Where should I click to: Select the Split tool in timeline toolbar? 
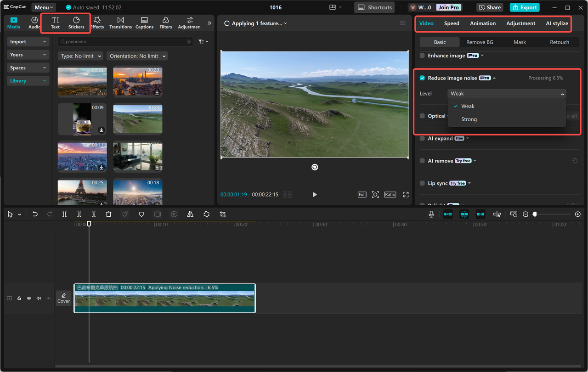64,214
